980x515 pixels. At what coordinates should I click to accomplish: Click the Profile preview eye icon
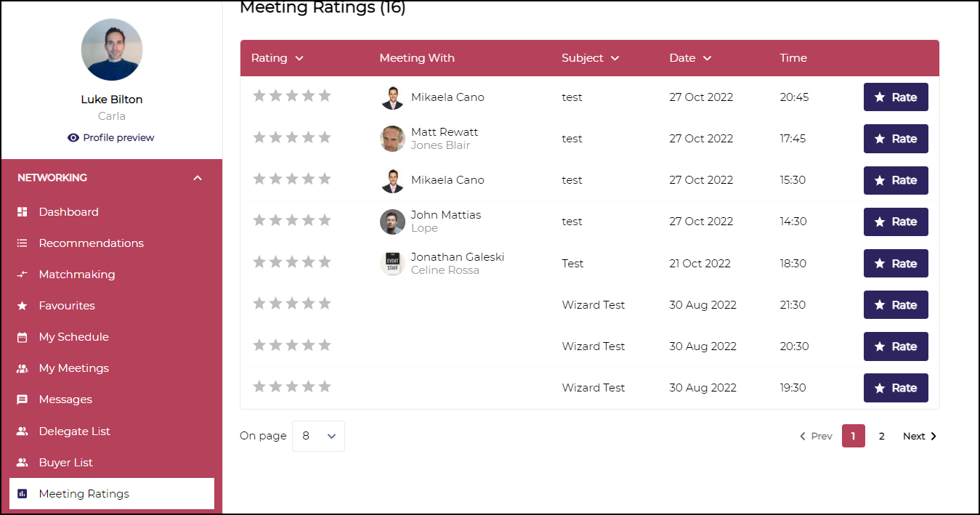[73, 138]
